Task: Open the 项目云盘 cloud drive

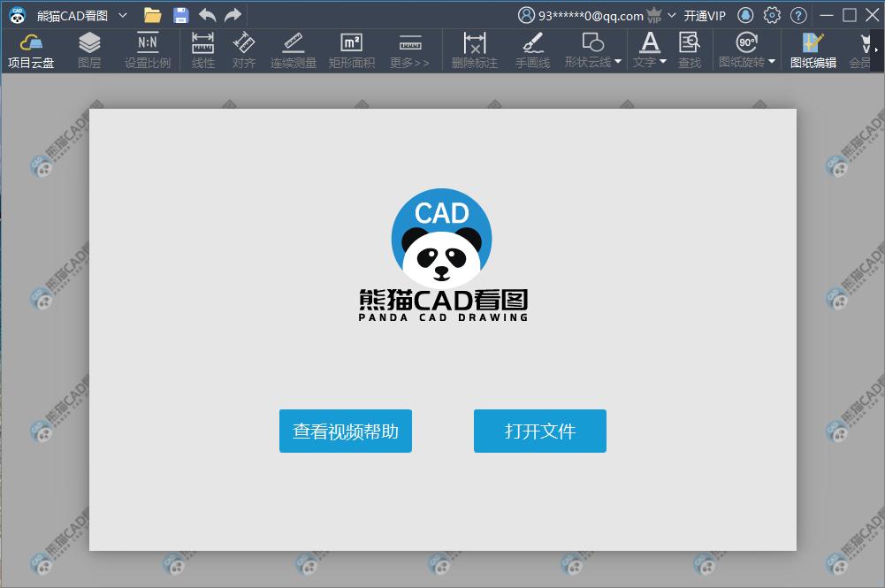Action: 31,50
